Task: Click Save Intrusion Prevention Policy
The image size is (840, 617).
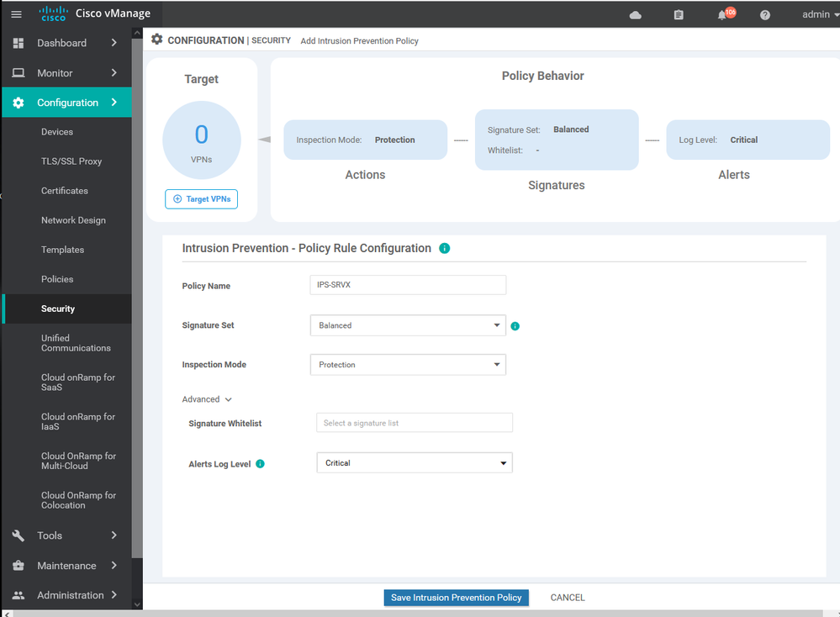Action: point(457,598)
